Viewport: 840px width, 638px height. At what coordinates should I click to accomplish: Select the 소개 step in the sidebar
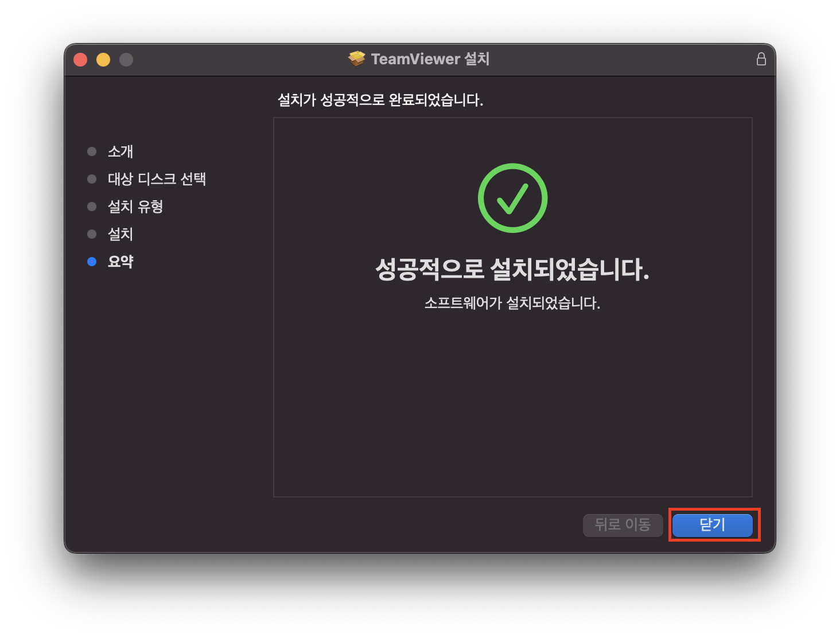click(120, 151)
